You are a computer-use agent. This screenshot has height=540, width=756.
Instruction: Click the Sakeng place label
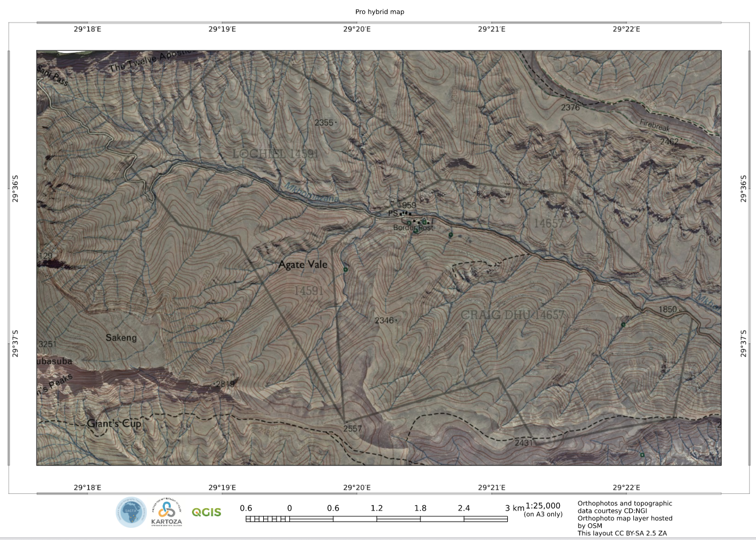click(x=121, y=338)
